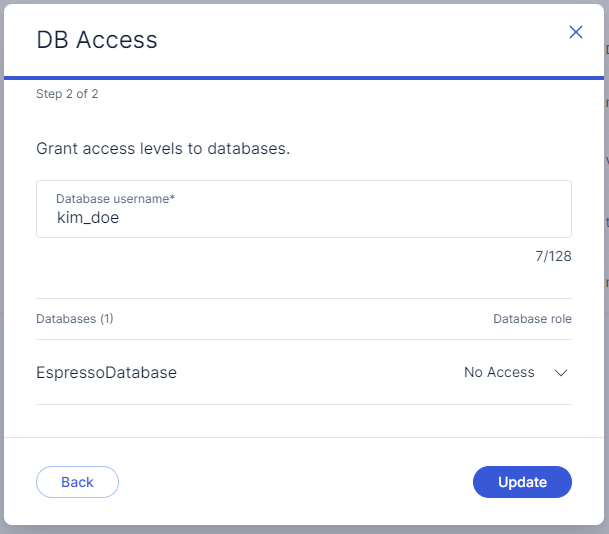Image resolution: width=609 pixels, height=534 pixels.
Task: Click the Back button
Action: pos(77,482)
